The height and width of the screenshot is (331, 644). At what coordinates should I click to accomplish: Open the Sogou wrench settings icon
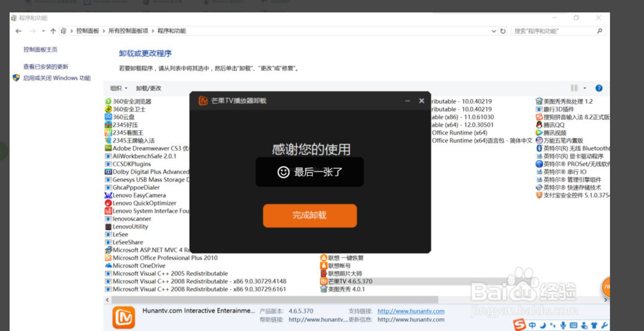604,325
